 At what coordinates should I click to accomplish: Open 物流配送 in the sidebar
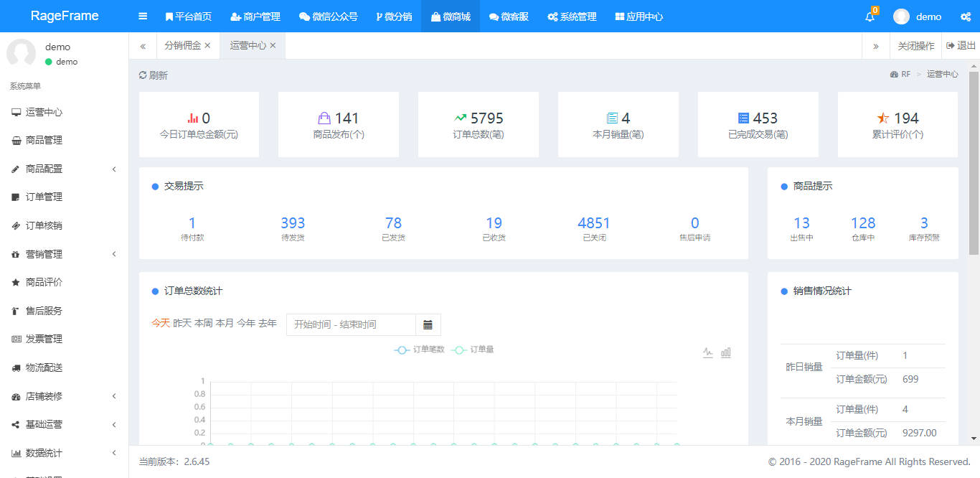(x=65, y=367)
